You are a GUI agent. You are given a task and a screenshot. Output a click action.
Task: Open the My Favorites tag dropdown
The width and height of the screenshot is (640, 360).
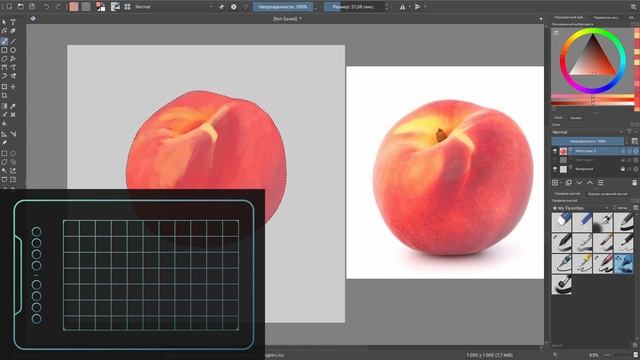(580, 208)
